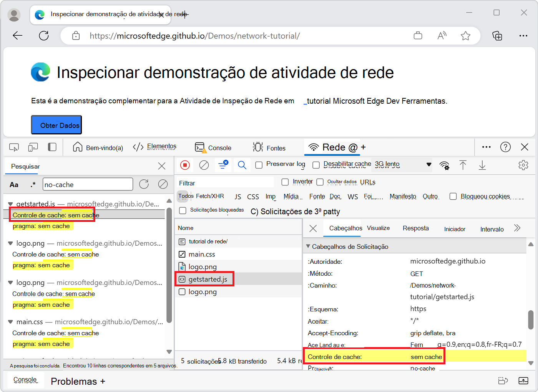This screenshot has width=538, height=392.
Task: Open network search with the magnifier icon
Action: [x=242, y=165]
